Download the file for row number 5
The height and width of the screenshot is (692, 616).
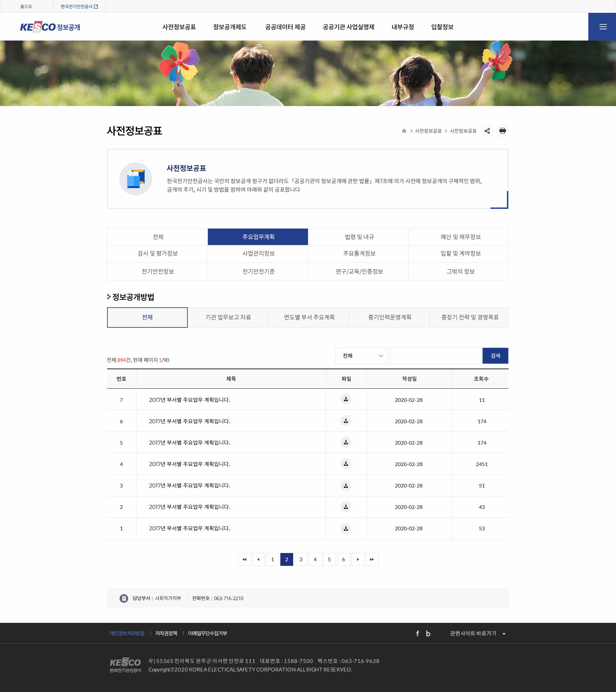pyautogui.click(x=346, y=442)
